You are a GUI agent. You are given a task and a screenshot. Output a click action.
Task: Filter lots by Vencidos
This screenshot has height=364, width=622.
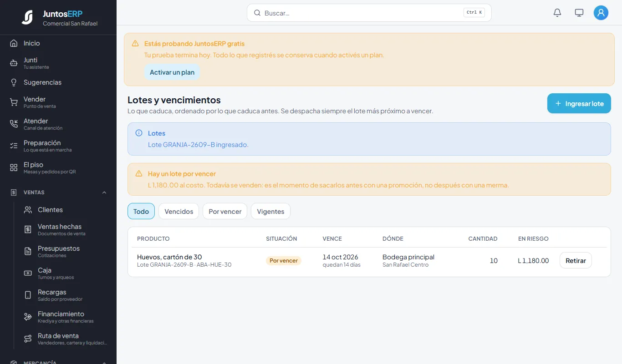178,211
